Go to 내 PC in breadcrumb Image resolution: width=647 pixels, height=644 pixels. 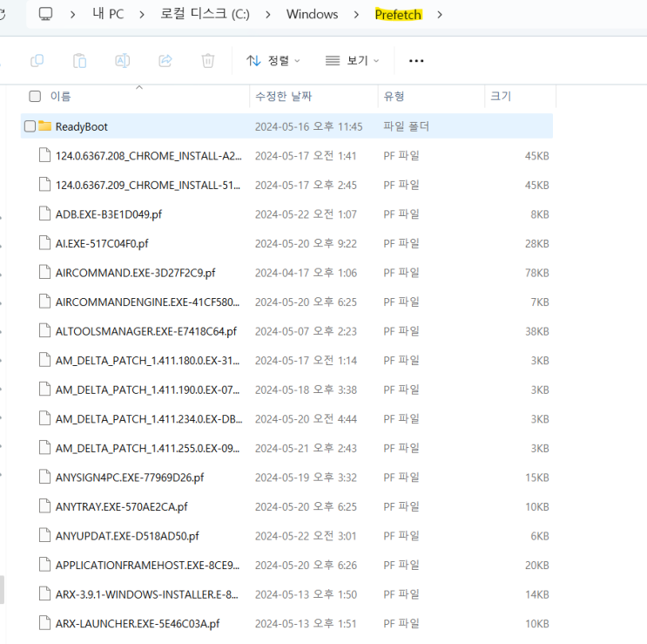point(108,14)
